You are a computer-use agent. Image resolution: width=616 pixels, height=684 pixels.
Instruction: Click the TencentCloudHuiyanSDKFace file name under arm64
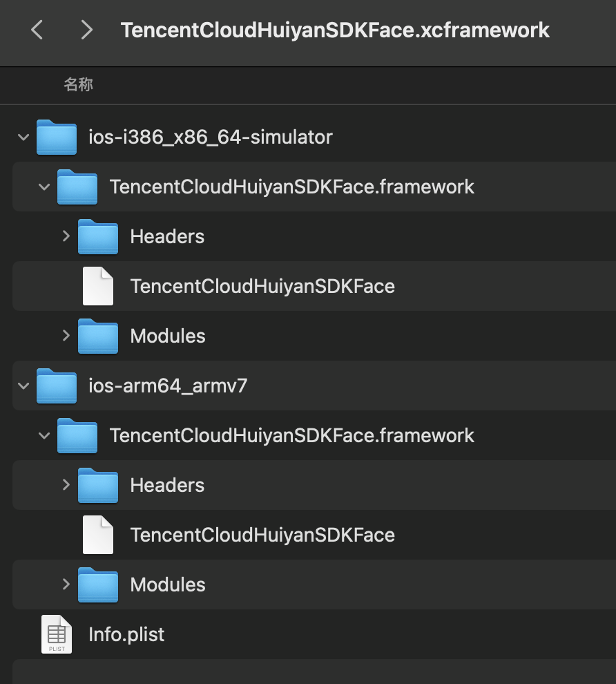coord(262,535)
